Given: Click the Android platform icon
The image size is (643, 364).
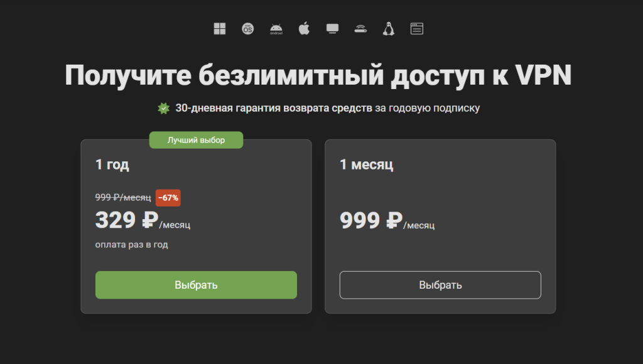Looking at the screenshot, I should point(276,29).
